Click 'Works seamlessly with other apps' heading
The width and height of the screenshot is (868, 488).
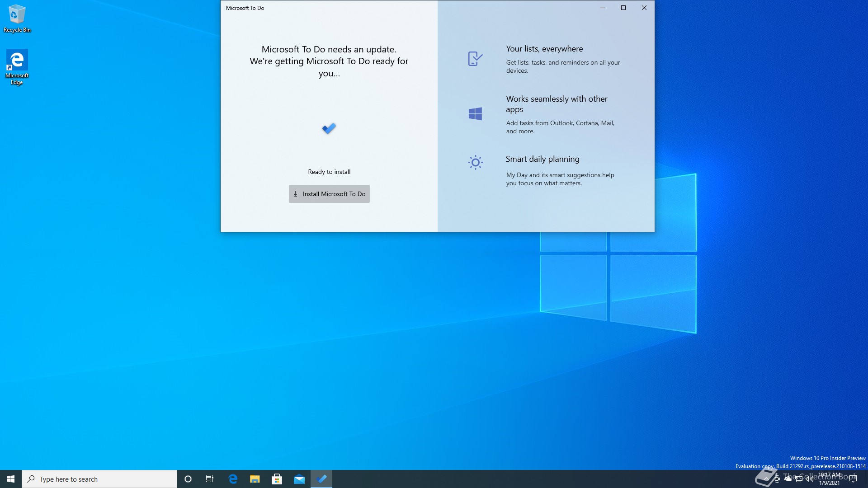557,104
